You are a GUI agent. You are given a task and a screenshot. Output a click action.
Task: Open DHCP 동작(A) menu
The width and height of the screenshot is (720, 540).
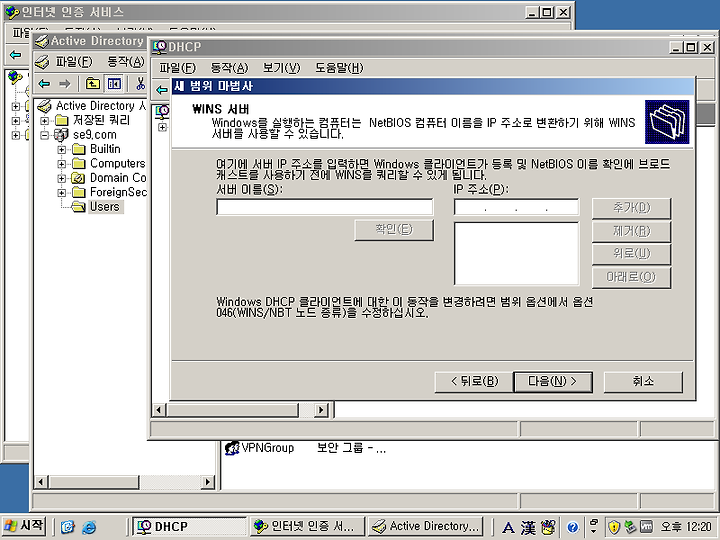coord(229,68)
